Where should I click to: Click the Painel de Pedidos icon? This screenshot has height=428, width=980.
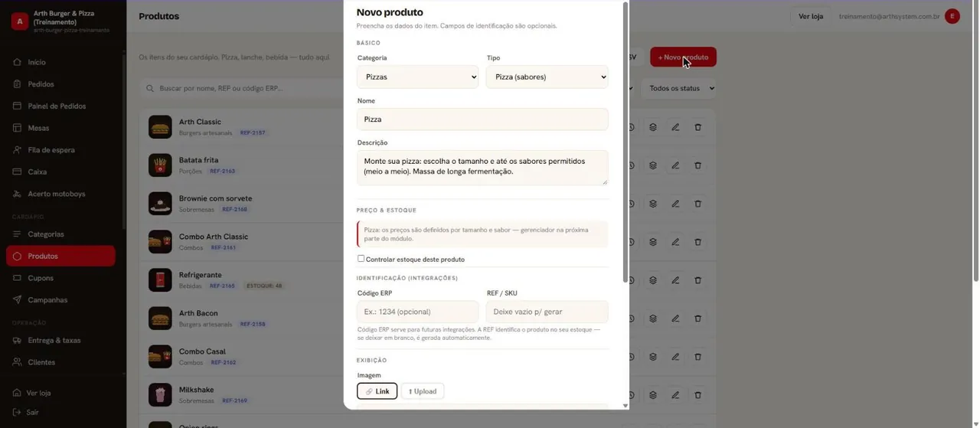[x=17, y=106]
